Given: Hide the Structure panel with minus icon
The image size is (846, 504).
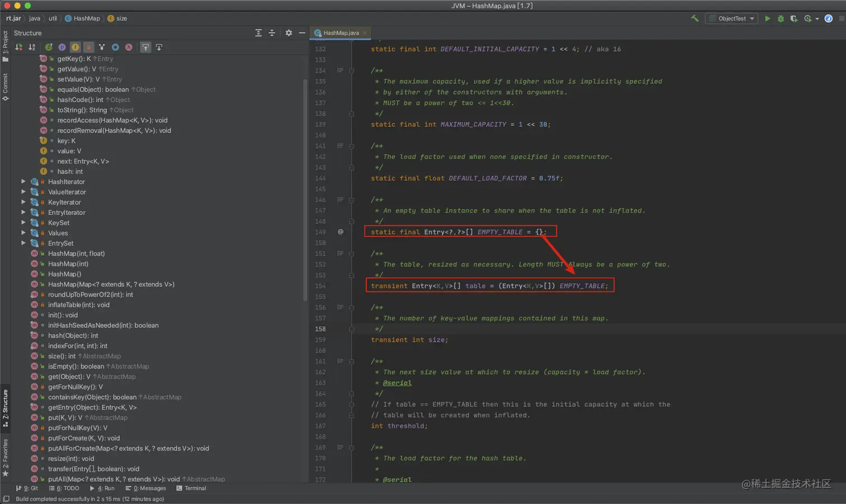Looking at the screenshot, I should click(302, 33).
